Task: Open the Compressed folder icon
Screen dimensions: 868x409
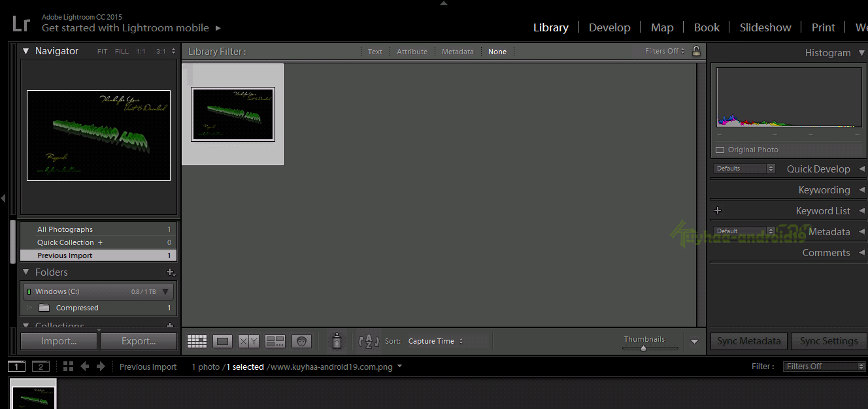Action: click(x=44, y=308)
